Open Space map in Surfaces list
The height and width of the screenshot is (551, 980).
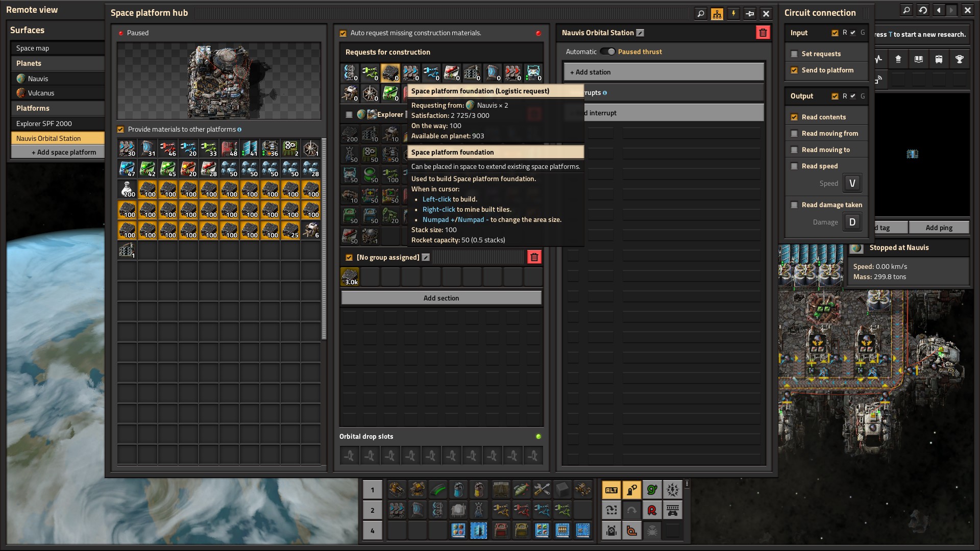[x=58, y=48]
